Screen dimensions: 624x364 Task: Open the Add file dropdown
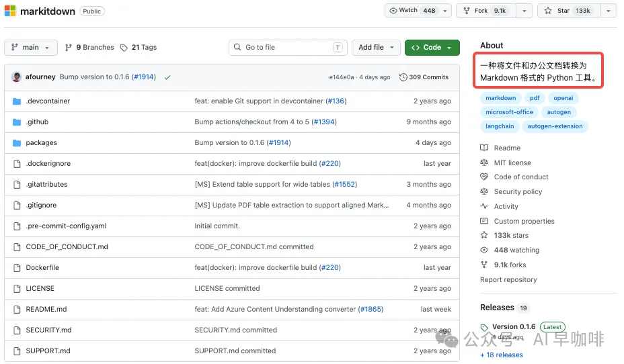376,47
